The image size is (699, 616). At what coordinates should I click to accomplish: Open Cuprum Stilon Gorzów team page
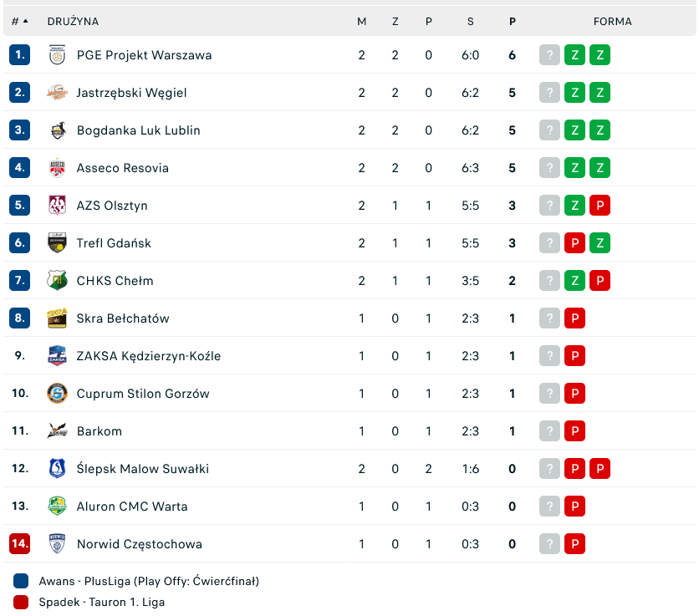(x=143, y=394)
